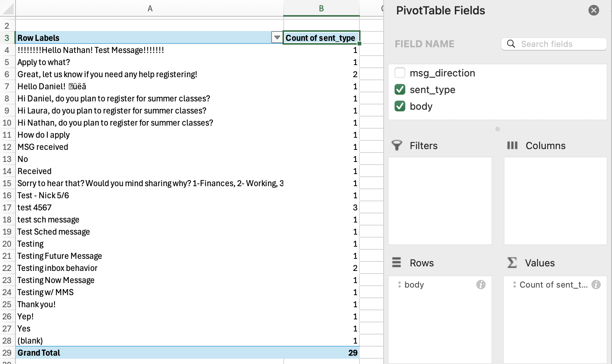Click info icon beside Count of sent_type
This screenshot has height=364, width=612.
point(596,285)
